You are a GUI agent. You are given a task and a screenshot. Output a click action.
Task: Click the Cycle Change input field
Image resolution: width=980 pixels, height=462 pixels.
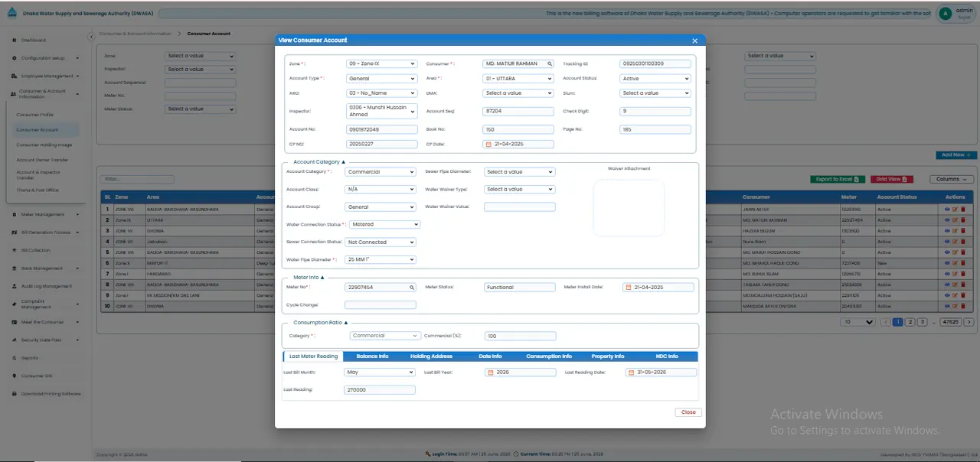[x=381, y=305]
